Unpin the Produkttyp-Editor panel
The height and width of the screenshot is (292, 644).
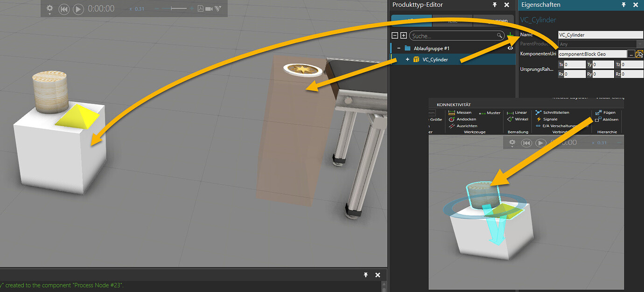[x=496, y=5]
